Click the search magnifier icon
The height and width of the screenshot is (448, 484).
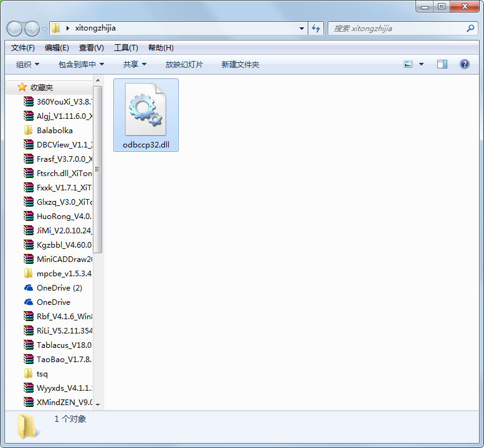click(470, 28)
